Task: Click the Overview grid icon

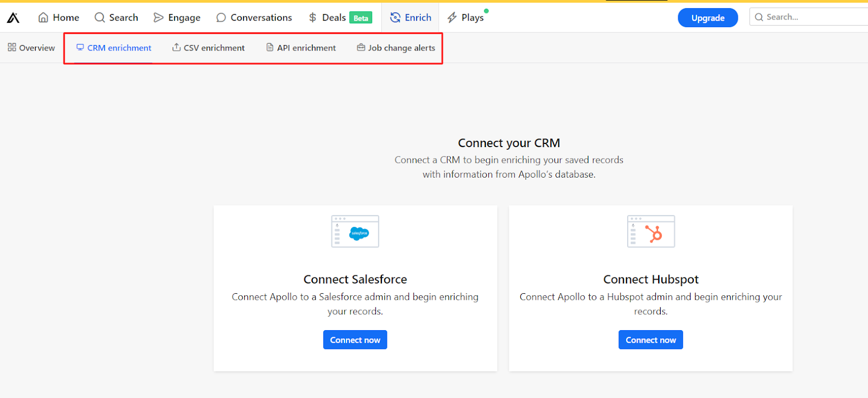Action: pyautogui.click(x=12, y=47)
